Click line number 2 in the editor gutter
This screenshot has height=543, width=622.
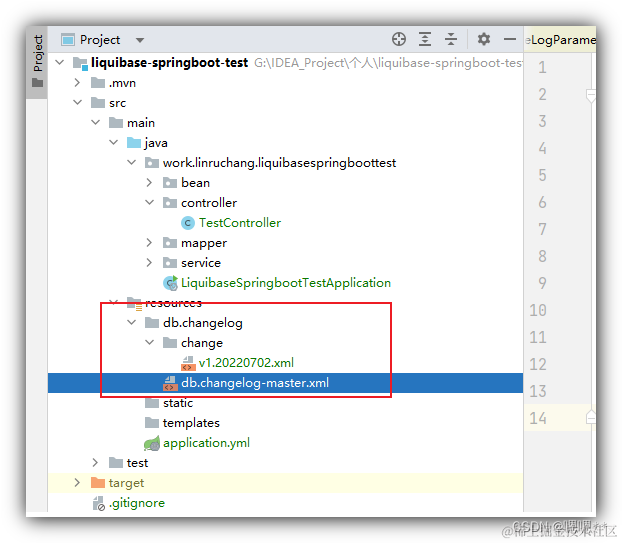pos(542,94)
